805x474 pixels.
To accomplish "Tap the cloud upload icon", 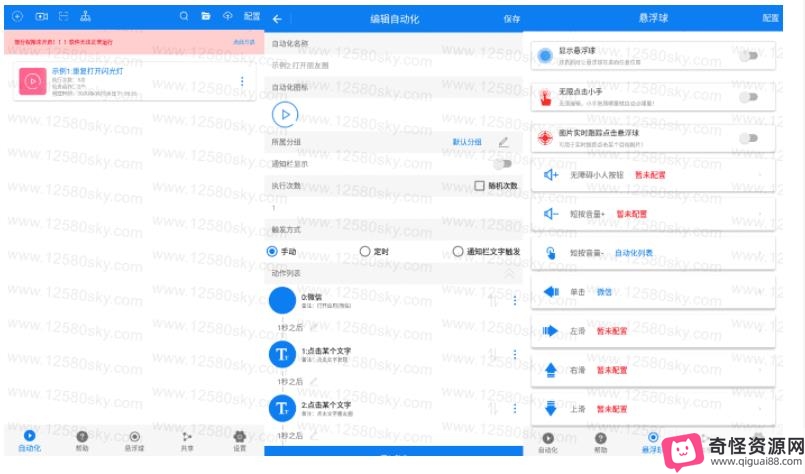I will point(228,16).
